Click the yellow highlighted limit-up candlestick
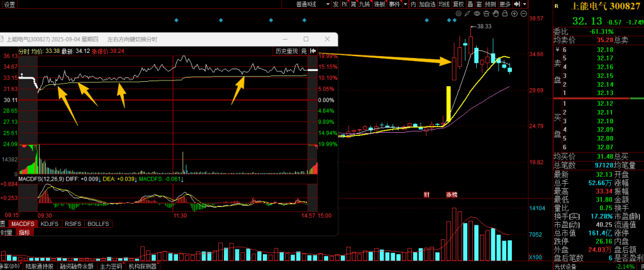 (448, 104)
